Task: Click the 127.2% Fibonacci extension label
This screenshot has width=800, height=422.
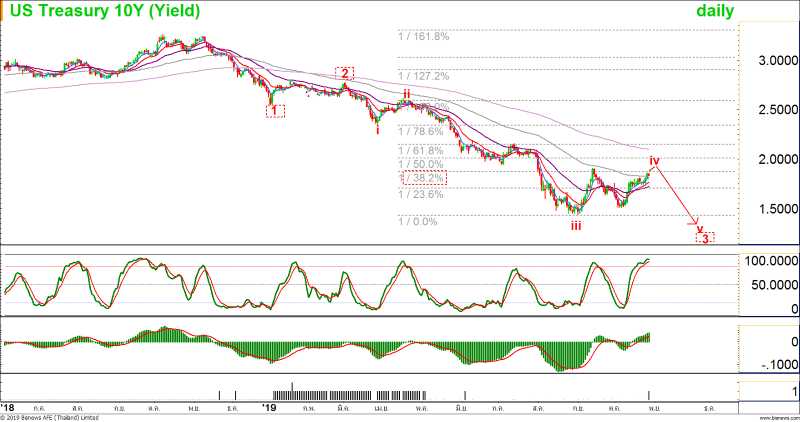Action: pyautogui.click(x=424, y=75)
